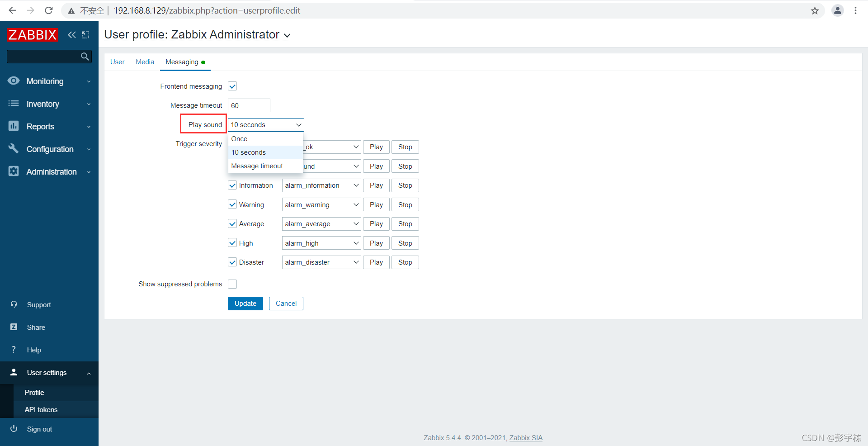Click the Cancel button
The image size is (868, 446).
tap(286, 304)
